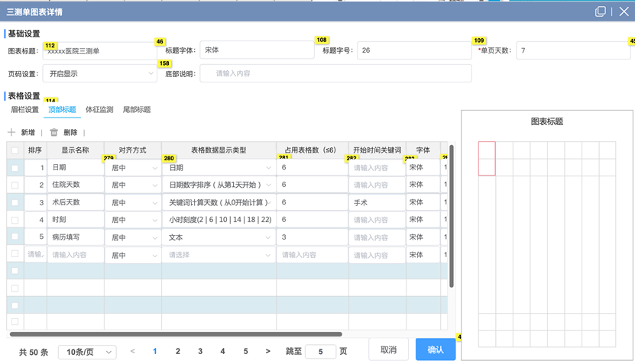Click the 表格数据显示类型 column header
Screen dimensions: 635x364
pos(219,150)
